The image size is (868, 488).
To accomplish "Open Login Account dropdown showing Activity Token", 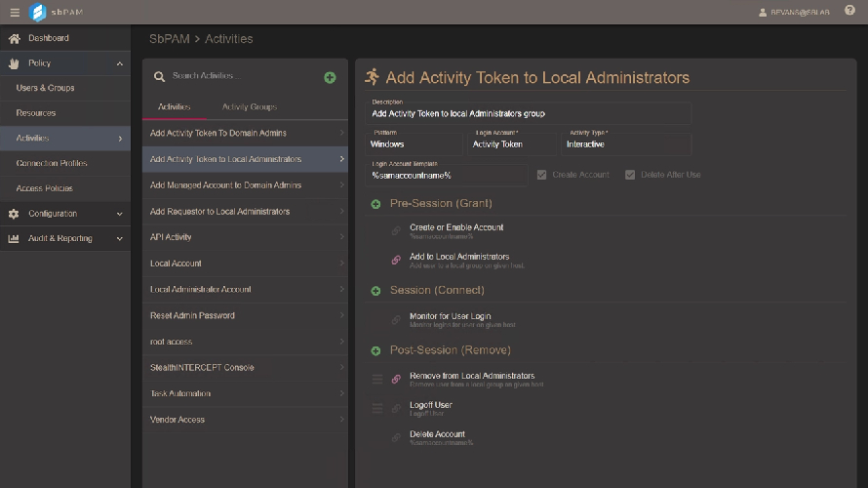I will 512,144.
